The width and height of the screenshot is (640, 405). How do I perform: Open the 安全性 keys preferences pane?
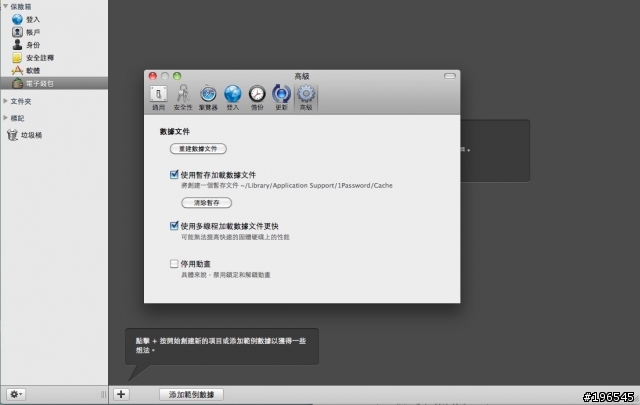tap(183, 98)
